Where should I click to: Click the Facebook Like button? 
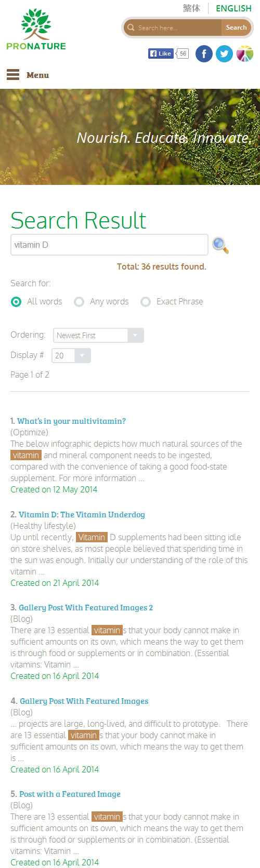161,54
